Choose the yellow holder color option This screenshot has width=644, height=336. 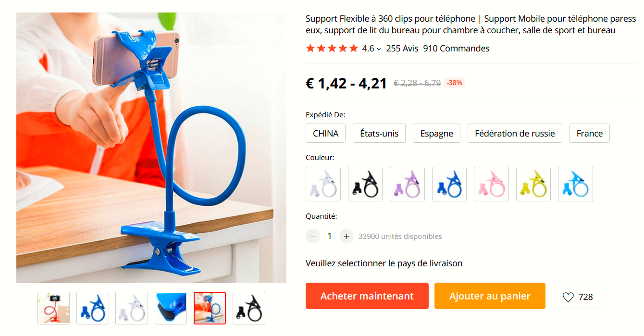click(x=533, y=184)
